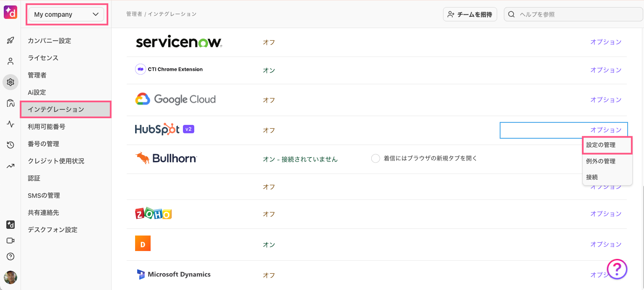The width and height of the screenshot is (644, 290).
Task: Open the activity pulse sidebar icon
Action: 10,124
